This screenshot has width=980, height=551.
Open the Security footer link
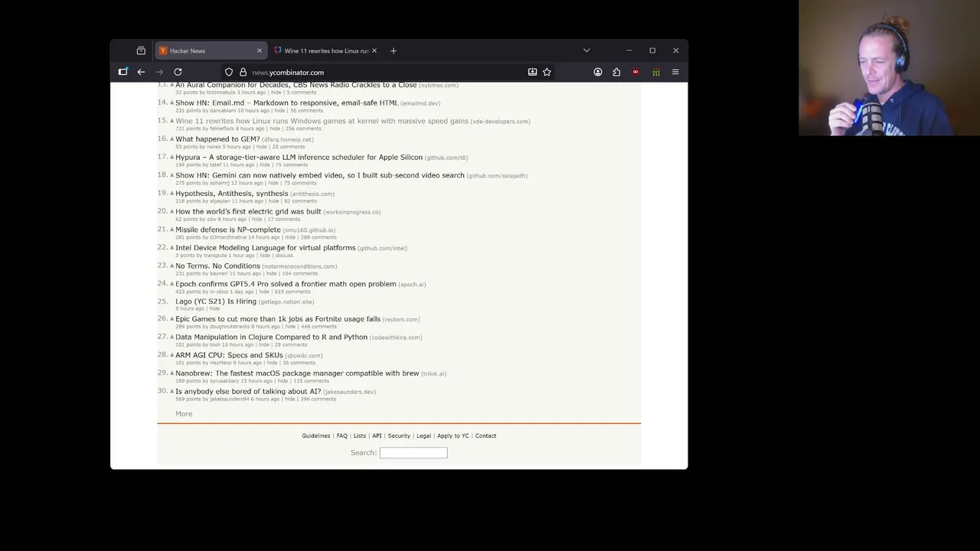pos(399,436)
